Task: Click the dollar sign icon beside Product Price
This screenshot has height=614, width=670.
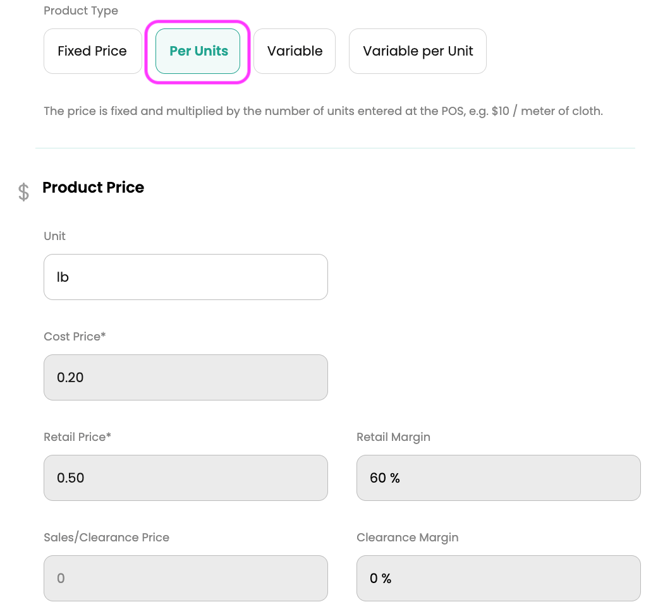Action: tap(24, 191)
